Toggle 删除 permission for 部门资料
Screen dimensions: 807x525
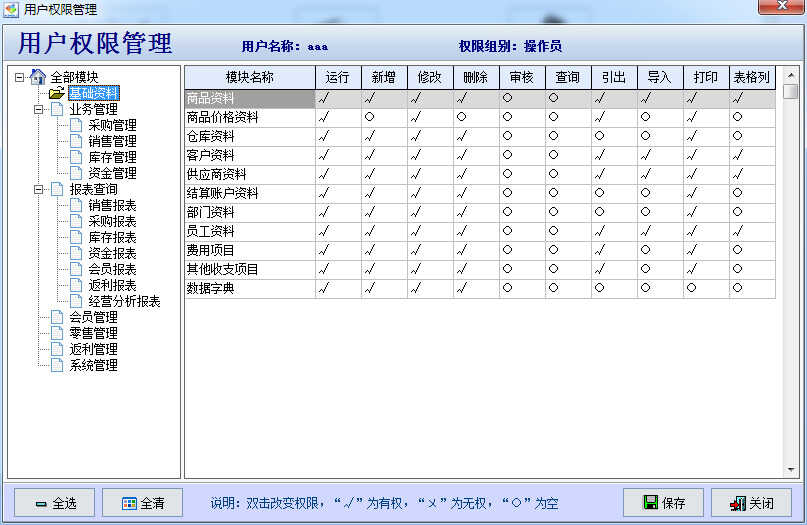477,212
